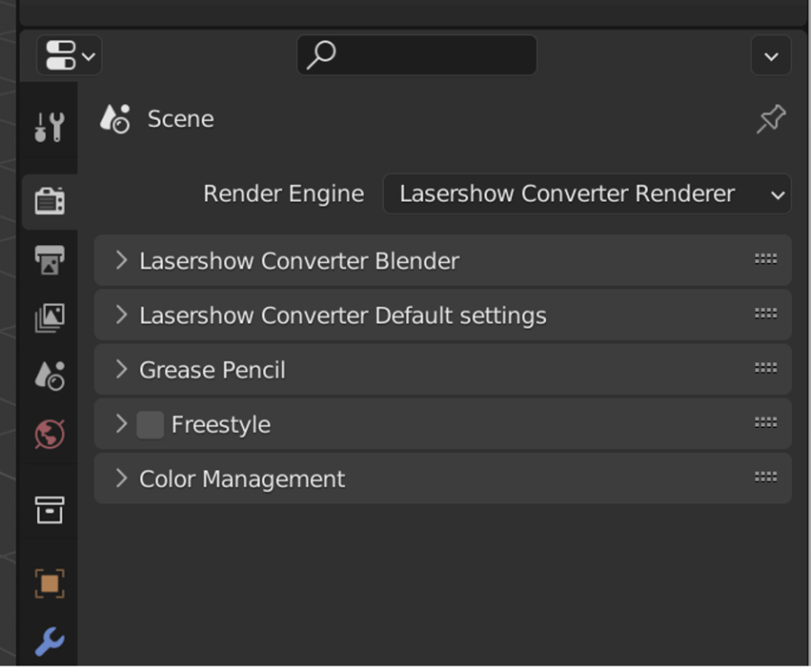The width and height of the screenshot is (811, 672).
Task: Open the View Layer properties tab
Action: [x=50, y=317]
